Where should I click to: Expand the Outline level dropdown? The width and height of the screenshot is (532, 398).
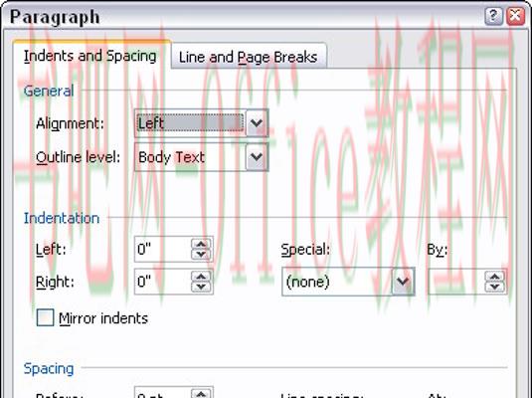(x=257, y=157)
